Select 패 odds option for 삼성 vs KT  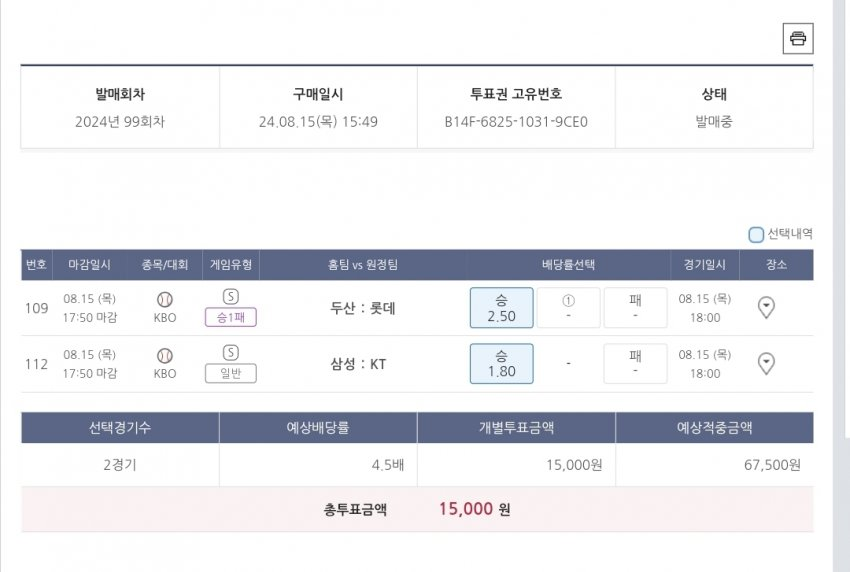coord(635,364)
